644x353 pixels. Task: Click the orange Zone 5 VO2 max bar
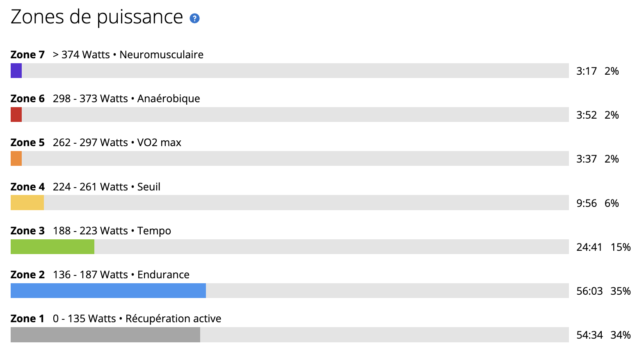click(16, 158)
